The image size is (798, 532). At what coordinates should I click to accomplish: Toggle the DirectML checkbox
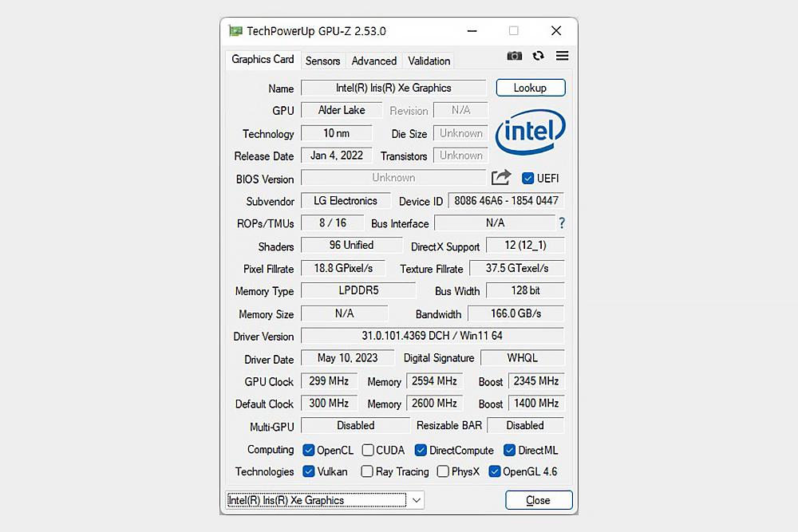coord(509,450)
